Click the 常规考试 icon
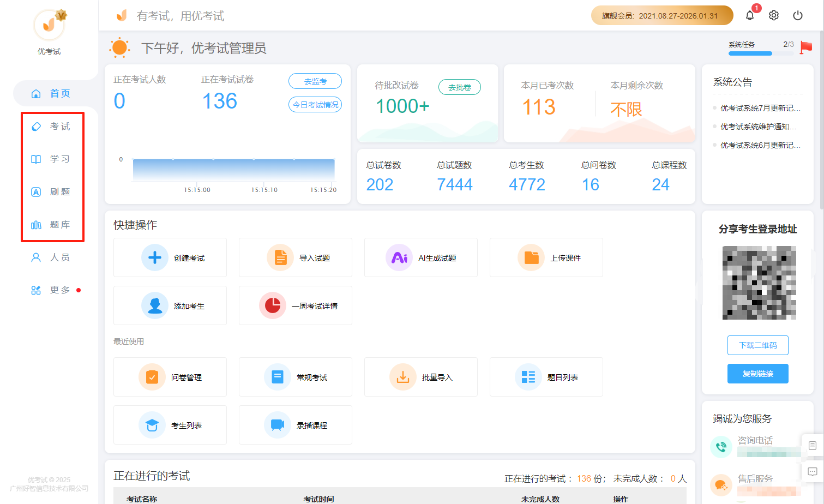This screenshot has width=824, height=504. click(278, 377)
